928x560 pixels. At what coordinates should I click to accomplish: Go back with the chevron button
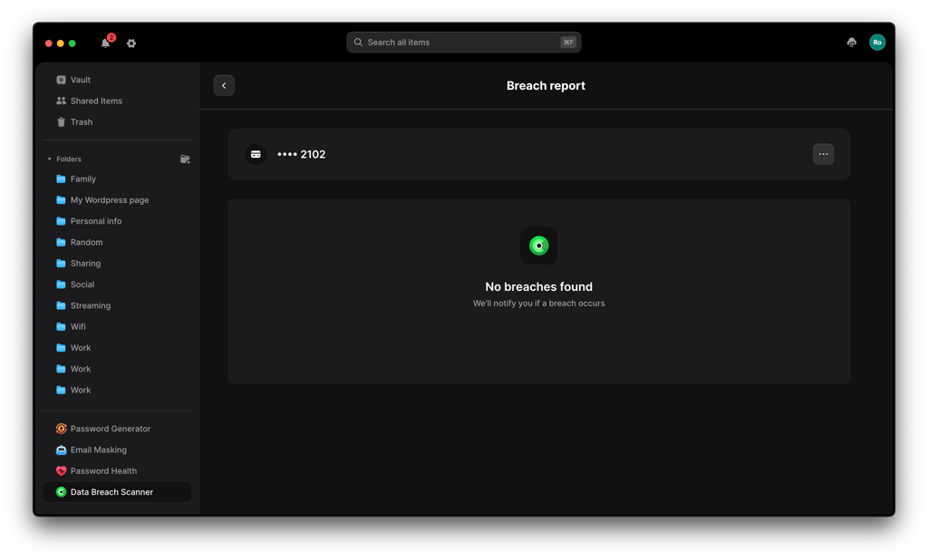[x=224, y=86]
